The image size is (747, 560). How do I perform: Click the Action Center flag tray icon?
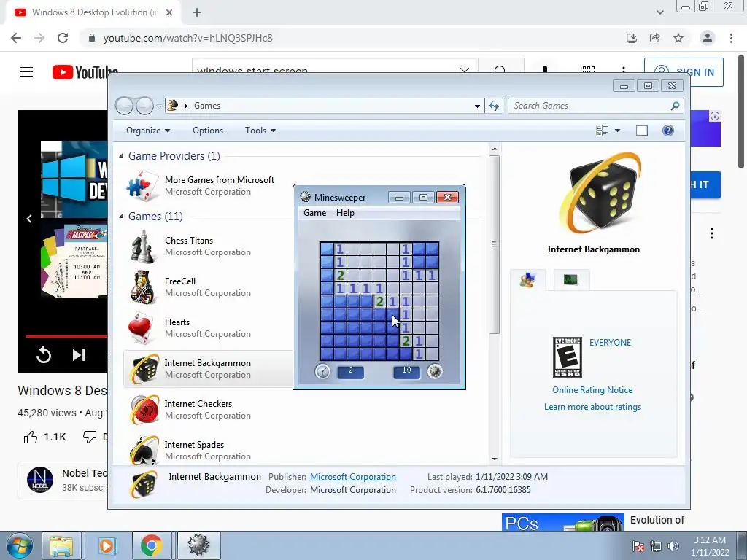tap(638, 546)
